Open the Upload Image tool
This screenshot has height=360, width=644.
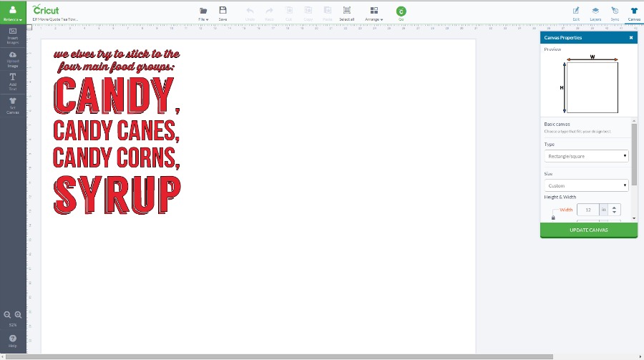point(13,59)
